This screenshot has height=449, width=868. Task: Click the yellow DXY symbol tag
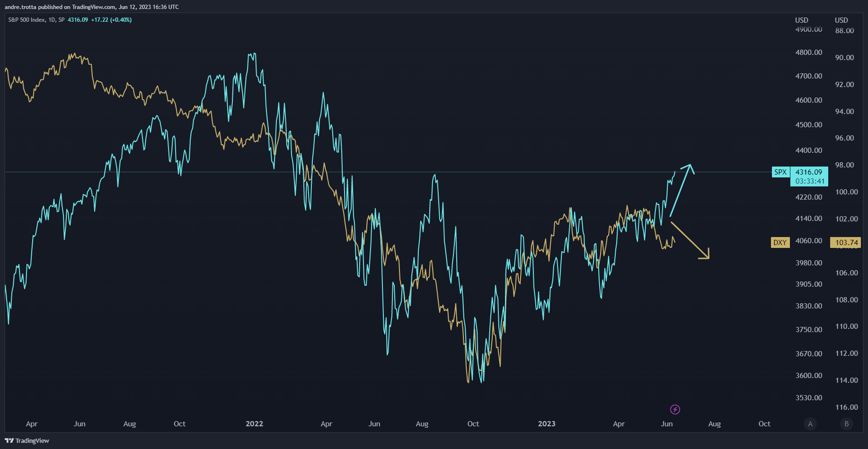click(x=779, y=243)
